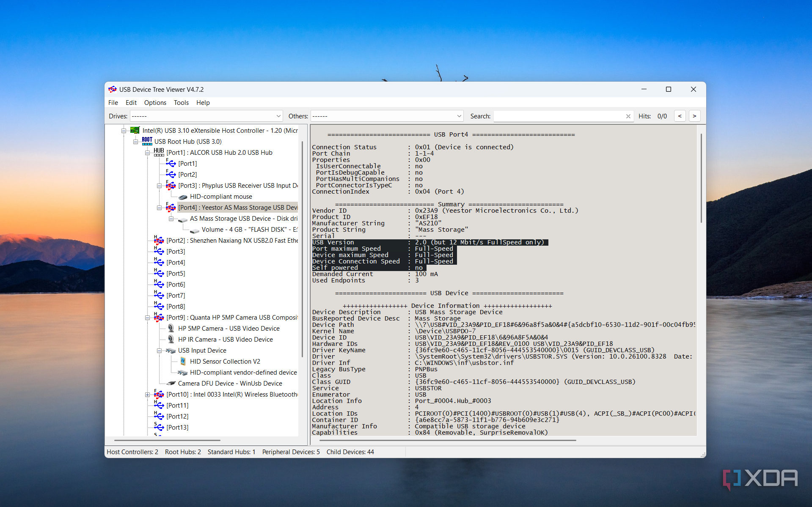Open the Help menu
812x507 pixels.
click(203, 103)
